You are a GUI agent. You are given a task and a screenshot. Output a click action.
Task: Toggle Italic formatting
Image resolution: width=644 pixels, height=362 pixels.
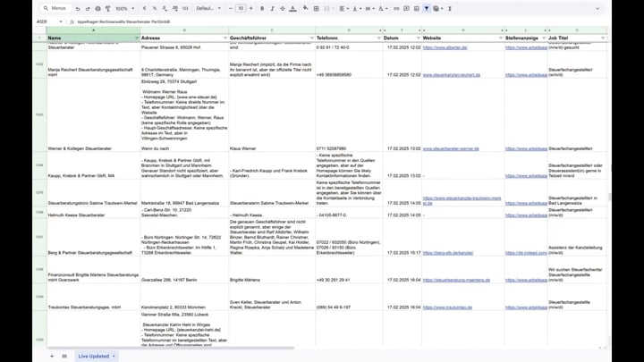[272, 9]
